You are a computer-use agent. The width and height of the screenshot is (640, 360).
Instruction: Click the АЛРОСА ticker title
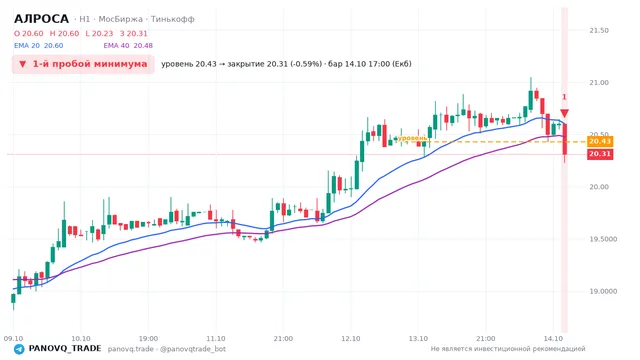coord(41,19)
